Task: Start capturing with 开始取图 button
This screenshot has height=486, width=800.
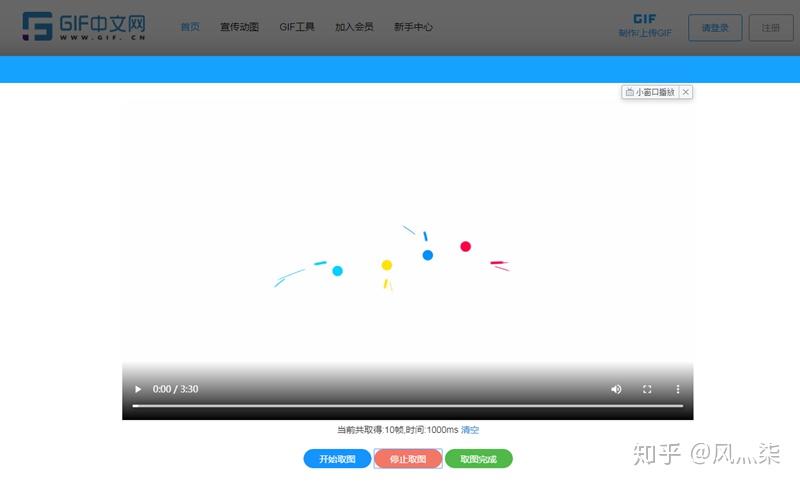Action: (x=337, y=459)
